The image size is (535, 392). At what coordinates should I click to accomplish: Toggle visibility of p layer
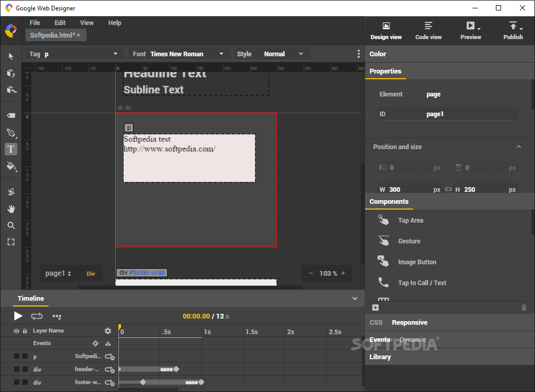click(x=16, y=356)
